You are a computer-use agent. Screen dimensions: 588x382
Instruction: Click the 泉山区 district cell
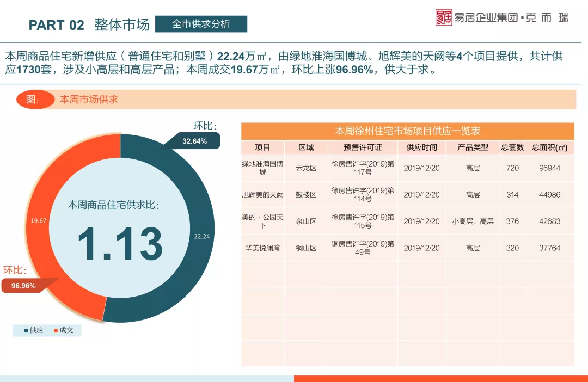click(x=306, y=221)
